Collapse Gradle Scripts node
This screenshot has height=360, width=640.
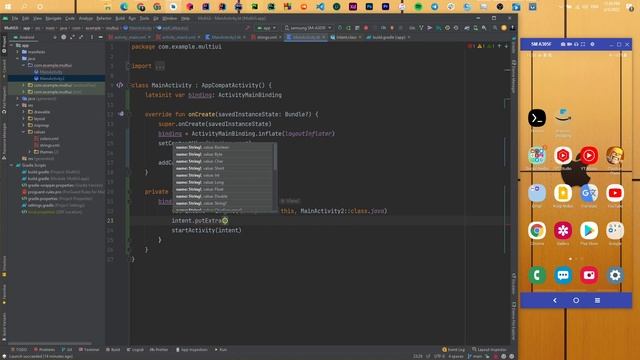11,165
